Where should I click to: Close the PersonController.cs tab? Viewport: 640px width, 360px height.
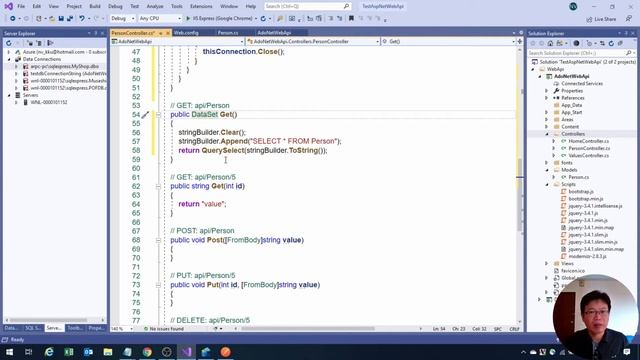[x=168, y=33]
